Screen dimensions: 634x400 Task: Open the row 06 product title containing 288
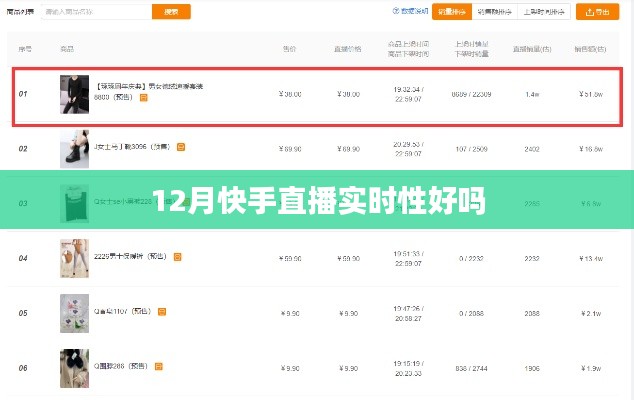coord(121,366)
